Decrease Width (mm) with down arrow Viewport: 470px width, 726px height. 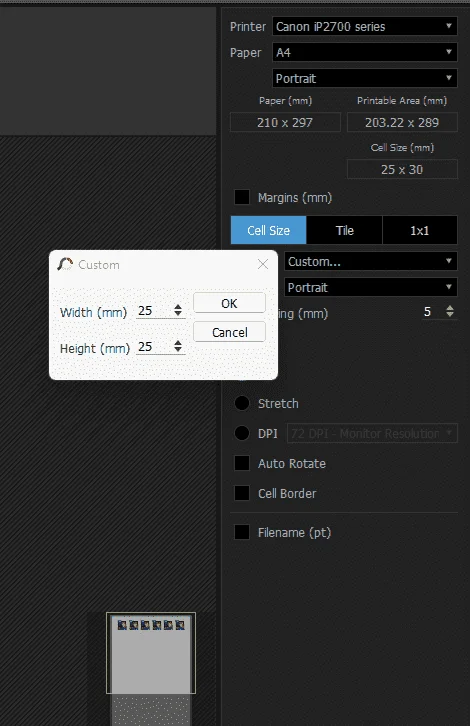(178, 314)
